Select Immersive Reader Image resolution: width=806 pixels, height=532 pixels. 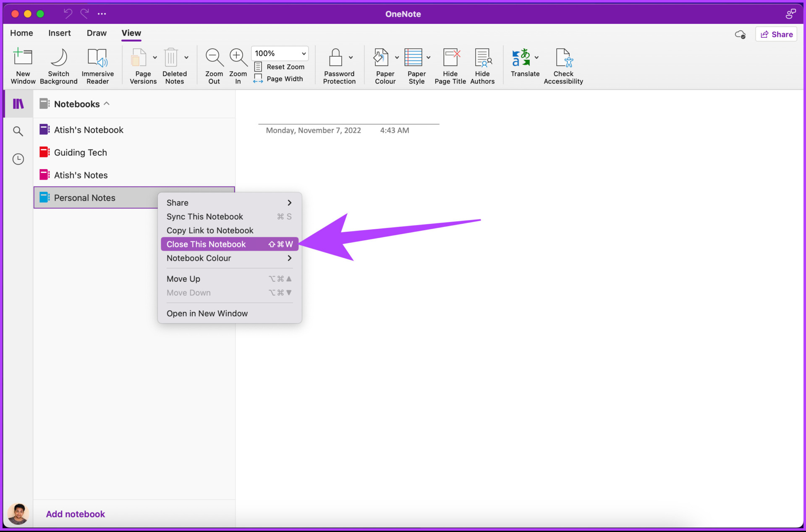point(97,65)
